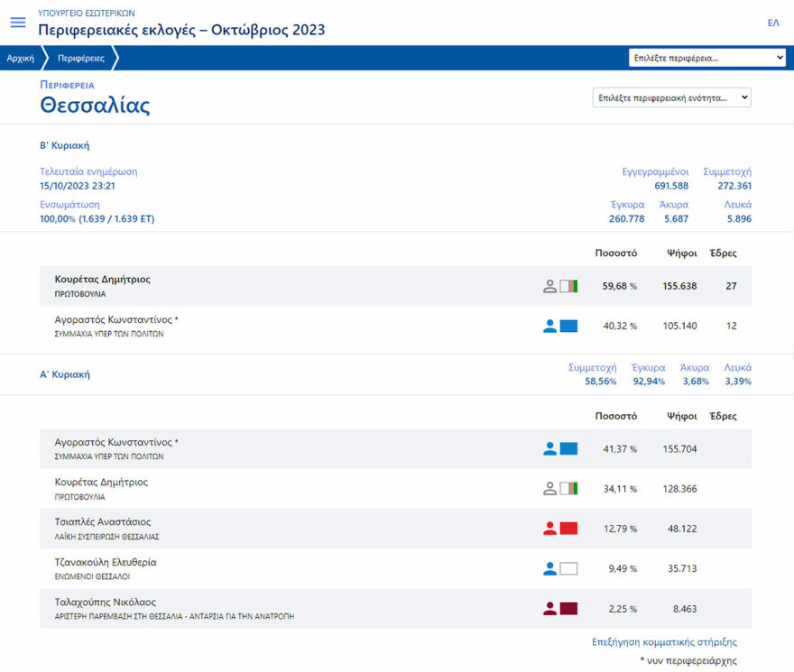
Task: Click the Α' Κυριακή section heading
Action: (x=65, y=374)
